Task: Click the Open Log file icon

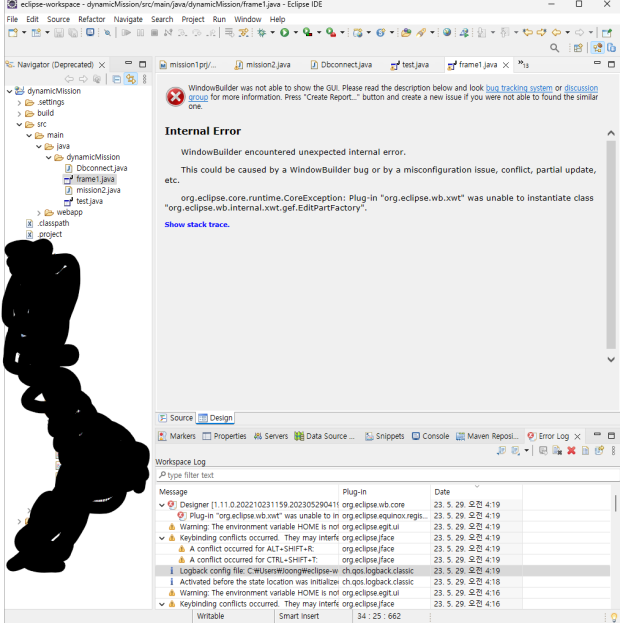Action: 585,451
